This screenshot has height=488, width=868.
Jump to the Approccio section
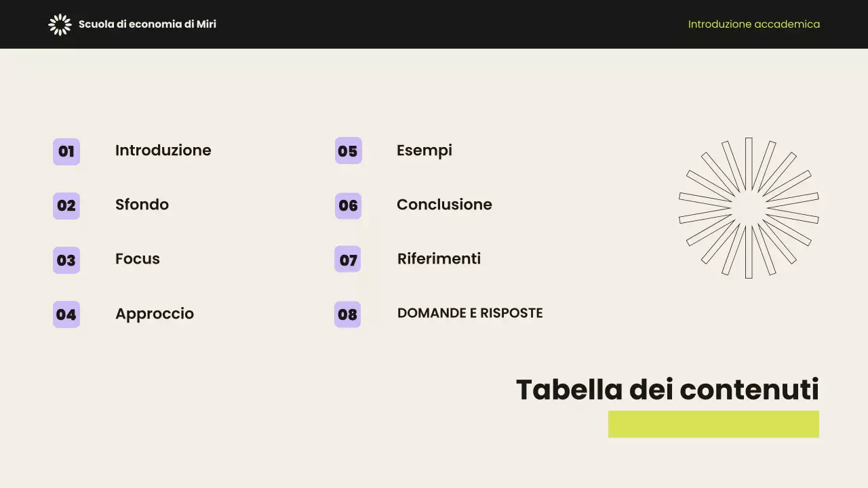155,314
